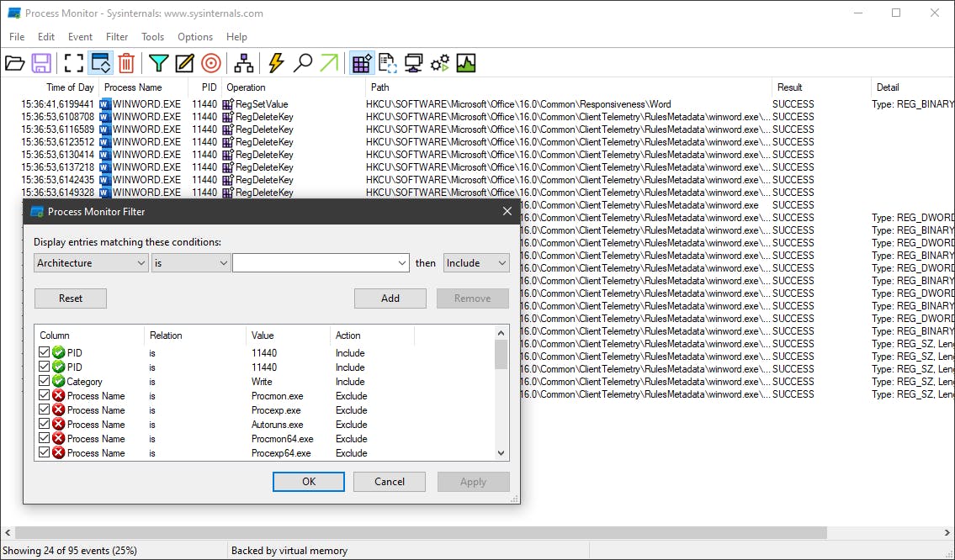Open the 'is' relation dropdown
955x560 pixels.
[191, 263]
